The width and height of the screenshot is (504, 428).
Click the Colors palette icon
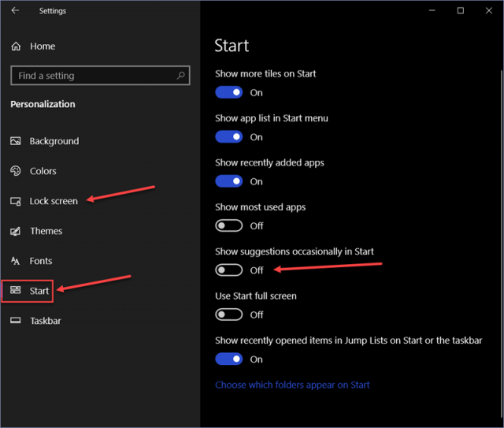16,171
